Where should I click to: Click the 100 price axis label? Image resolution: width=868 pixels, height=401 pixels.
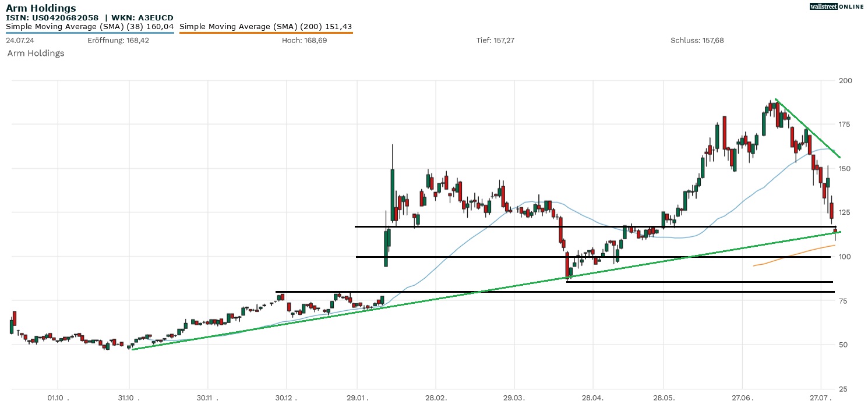coord(845,257)
